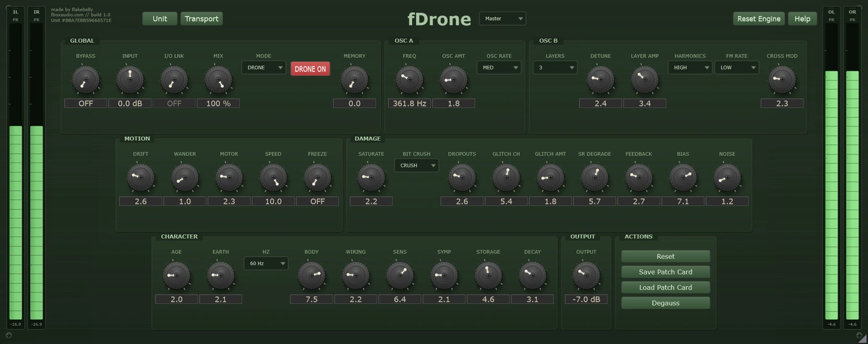This screenshot has width=868, height=344.
Task: Click the fboxaudio.com link text
Action: coord(67,15)
